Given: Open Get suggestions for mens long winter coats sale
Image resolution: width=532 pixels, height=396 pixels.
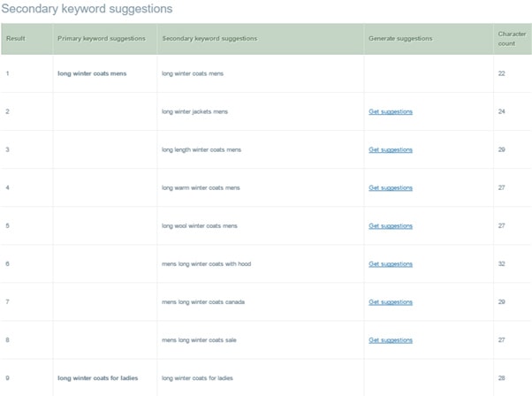Looking at the screenshot, I should 391,340.
